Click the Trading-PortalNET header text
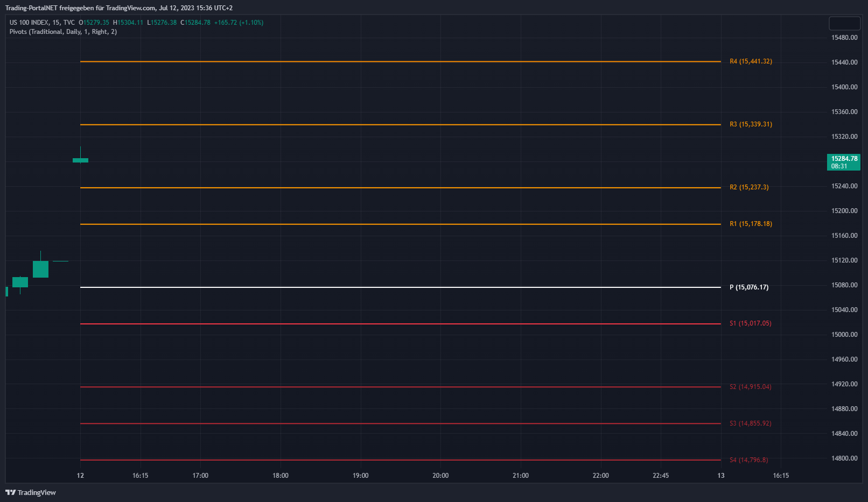 pos(118,8)
